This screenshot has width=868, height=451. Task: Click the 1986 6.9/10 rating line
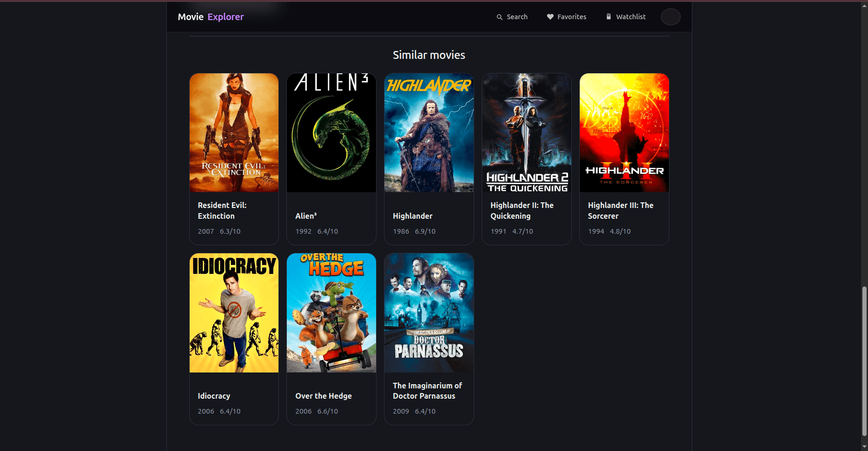pyautogui.click(x=414, y=231)
